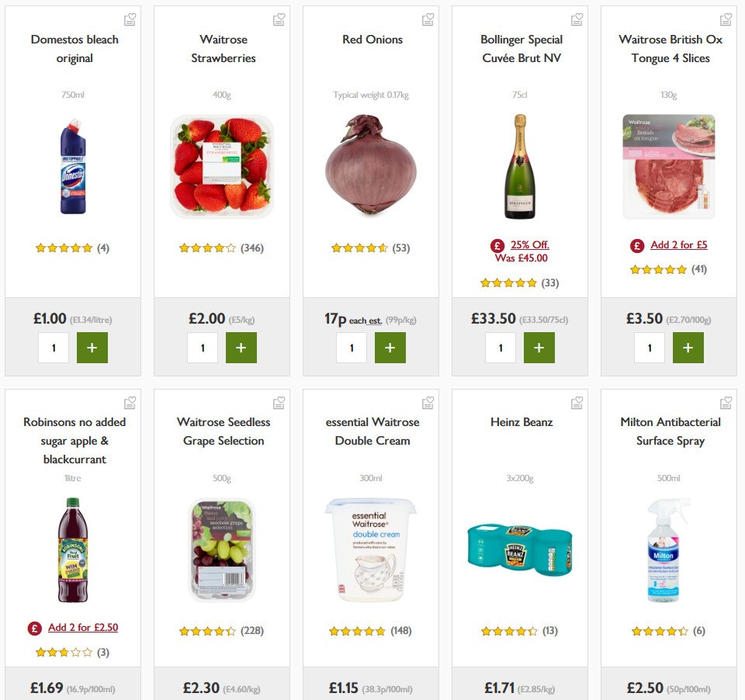This screenshot has height=700, width=745.
Task: Open the Waitrose Seedless Grape Selection image
Action: point(222,550)
